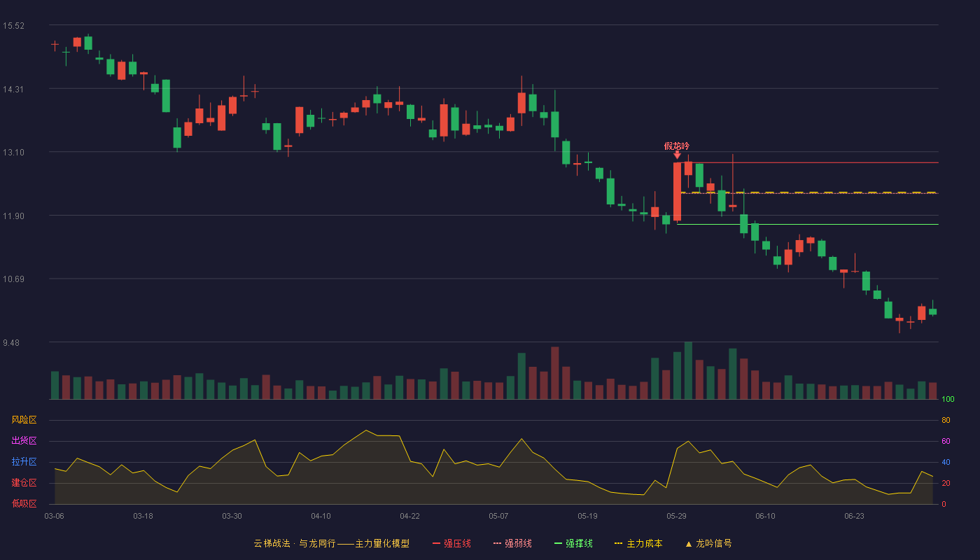The height and width of the screenshot is (560, 980).
Task: Click the 05-29 date label
Action: (676, 516)
